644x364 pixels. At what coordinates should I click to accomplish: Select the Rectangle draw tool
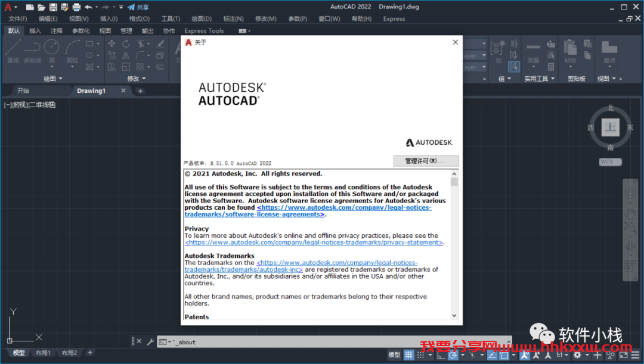click(89, 43)
